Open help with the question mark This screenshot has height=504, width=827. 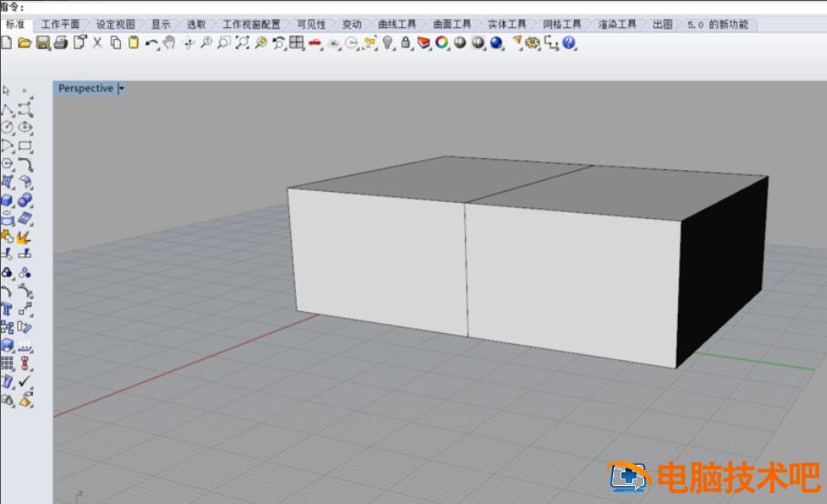[x=569, y=44]
